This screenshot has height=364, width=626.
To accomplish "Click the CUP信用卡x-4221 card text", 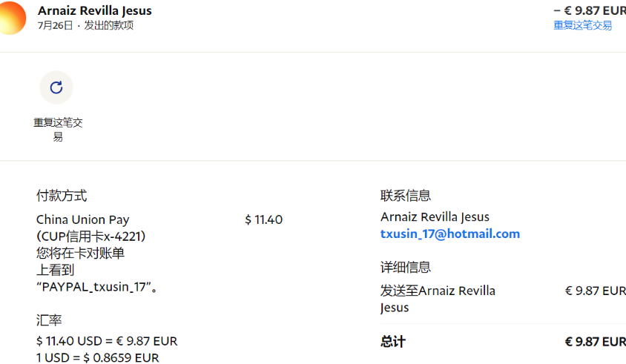I will (90, 236).
